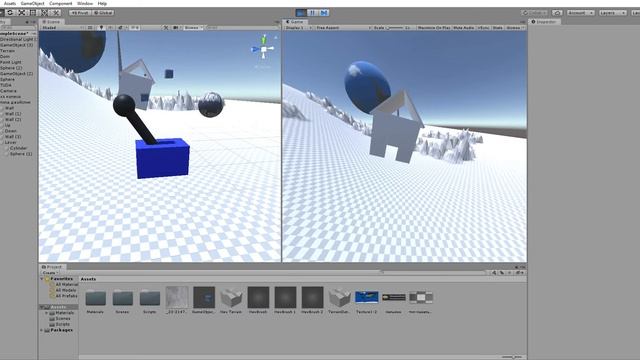Open the Window menu

click(x=84, y=3)
